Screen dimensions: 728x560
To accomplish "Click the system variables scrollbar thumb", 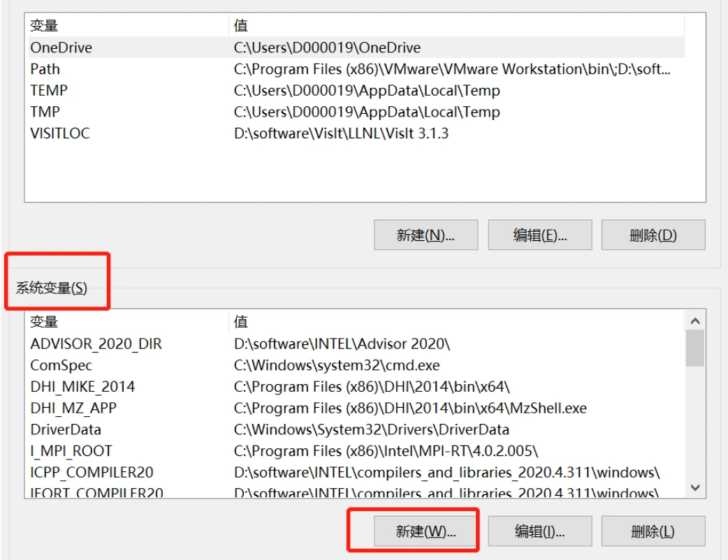I will [x=695, y=348].
